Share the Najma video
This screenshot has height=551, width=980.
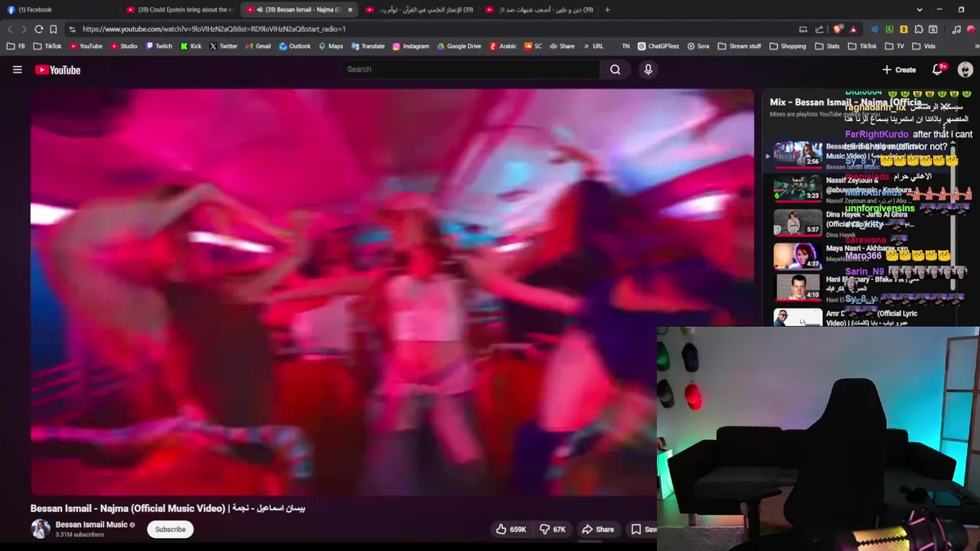(x=598, y=529)
